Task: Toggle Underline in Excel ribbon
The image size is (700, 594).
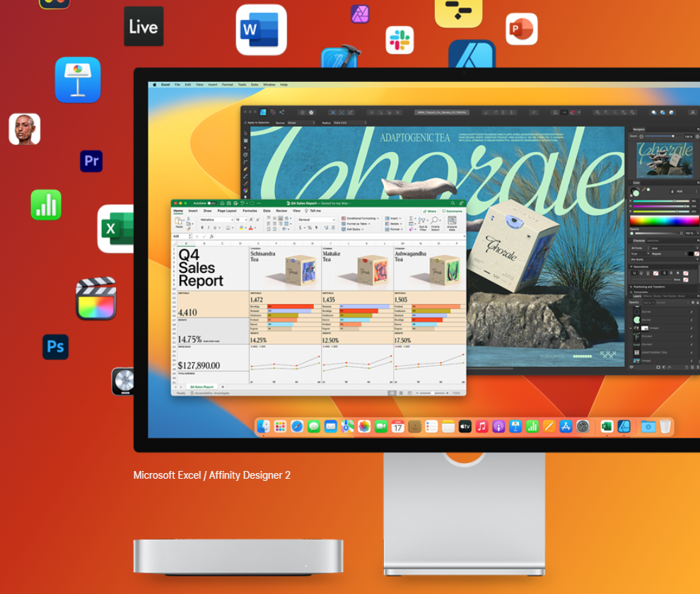Action: 215,228
